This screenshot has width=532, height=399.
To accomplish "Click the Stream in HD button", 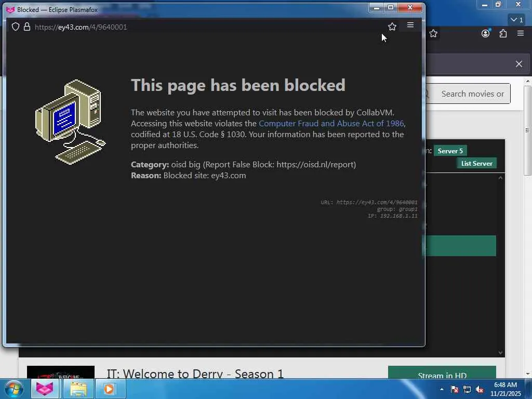I will click(442, 373).
